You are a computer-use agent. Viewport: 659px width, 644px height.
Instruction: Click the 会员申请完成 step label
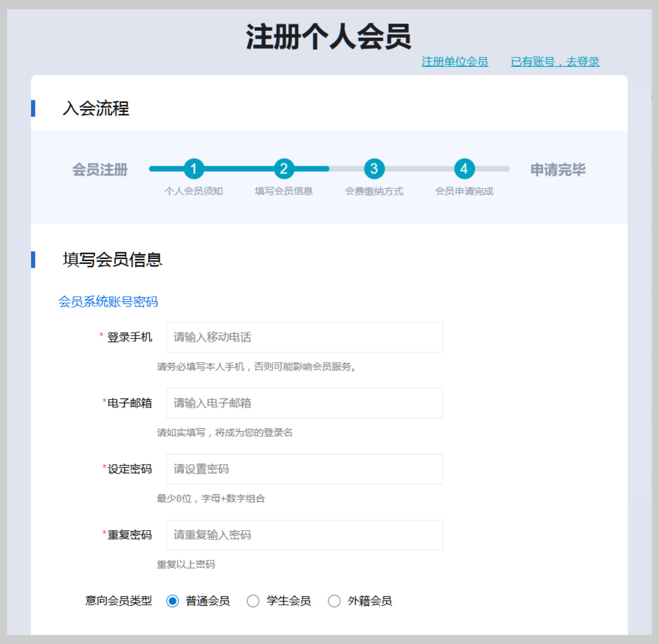click(x=464, y=191)
